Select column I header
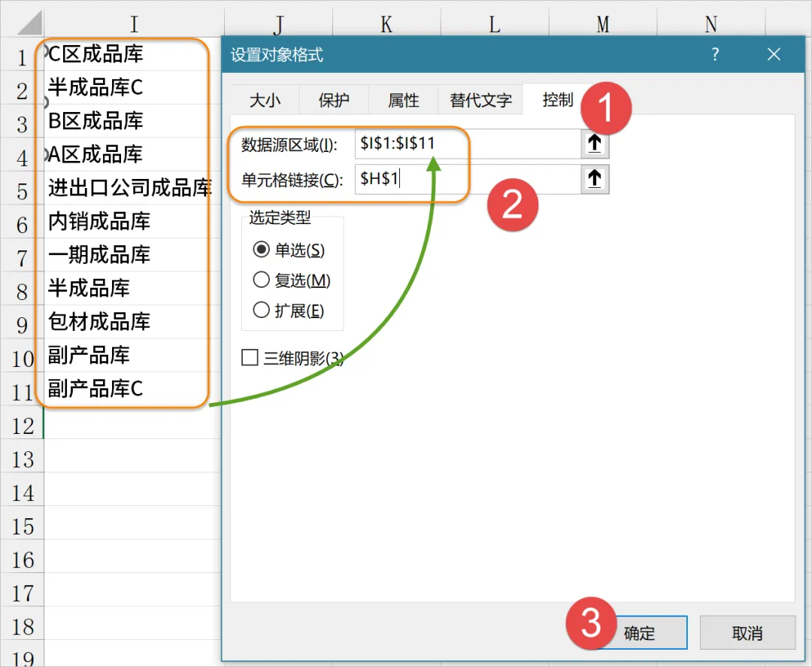The image size is (812, 667). [x=134, y=23]
